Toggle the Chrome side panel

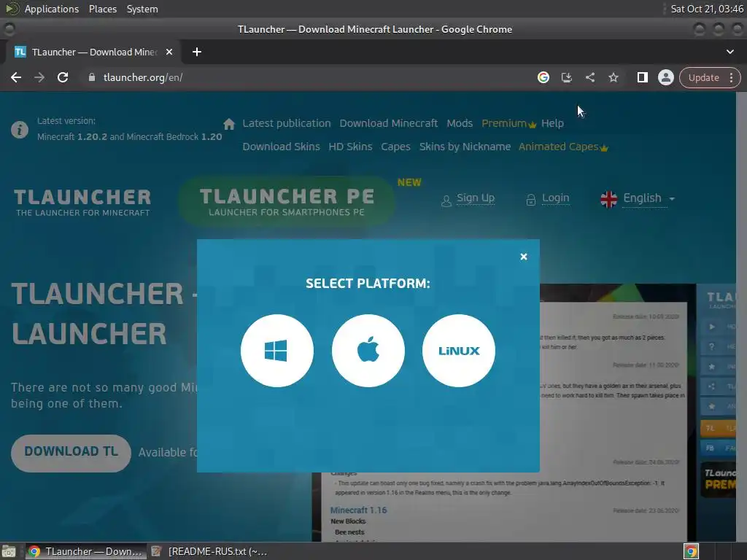tap(642, 77)
